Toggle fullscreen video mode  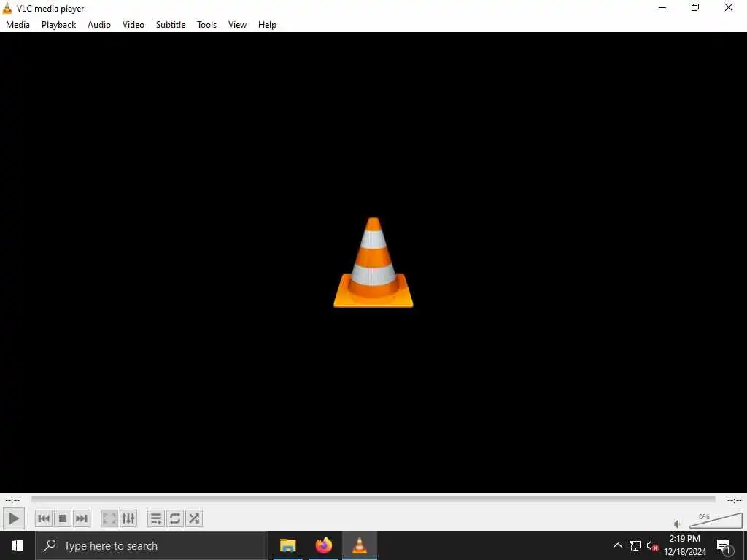[x=109, y=518]
